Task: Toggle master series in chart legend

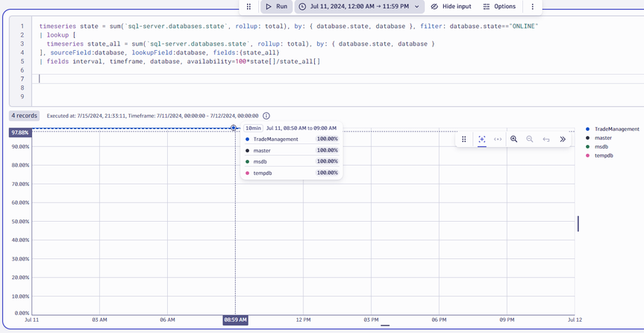Action: pyautogui.click(x=603, y=138)
